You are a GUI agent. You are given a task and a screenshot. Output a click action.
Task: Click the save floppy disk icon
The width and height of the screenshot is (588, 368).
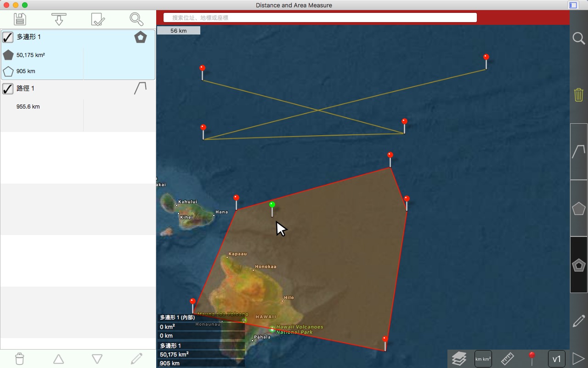[x=20, y=19]
